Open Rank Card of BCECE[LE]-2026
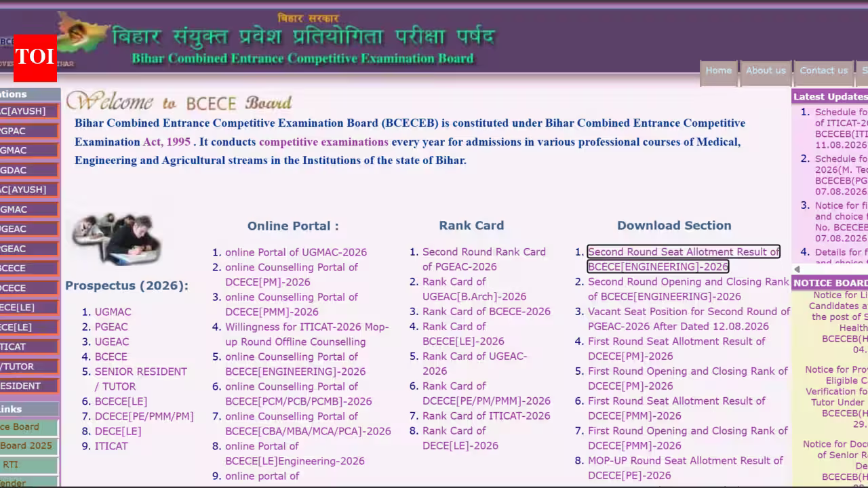Image resolution: width=868 pixels, height=488 pixels. [x=463, y=333]
